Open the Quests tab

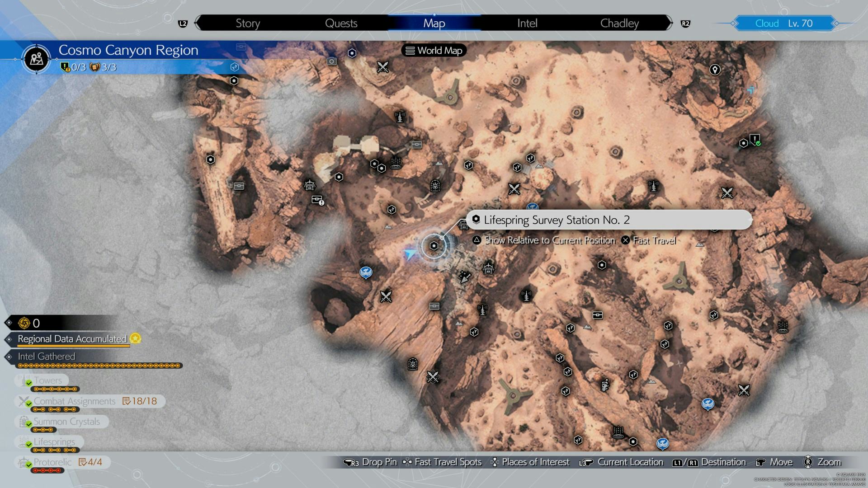coord(341,23)
